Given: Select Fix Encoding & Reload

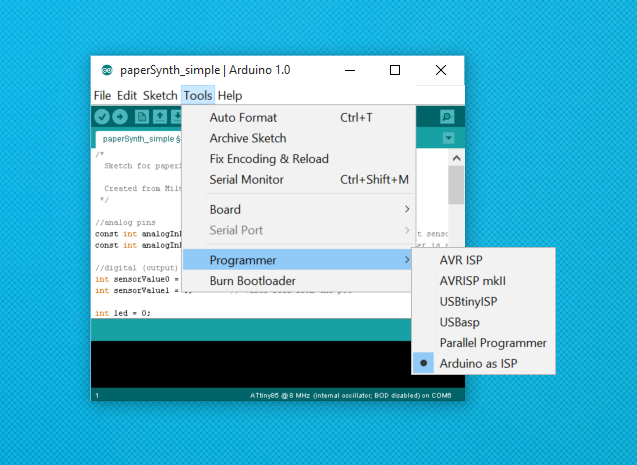Looking at the screenshot, I should point(299,159).
